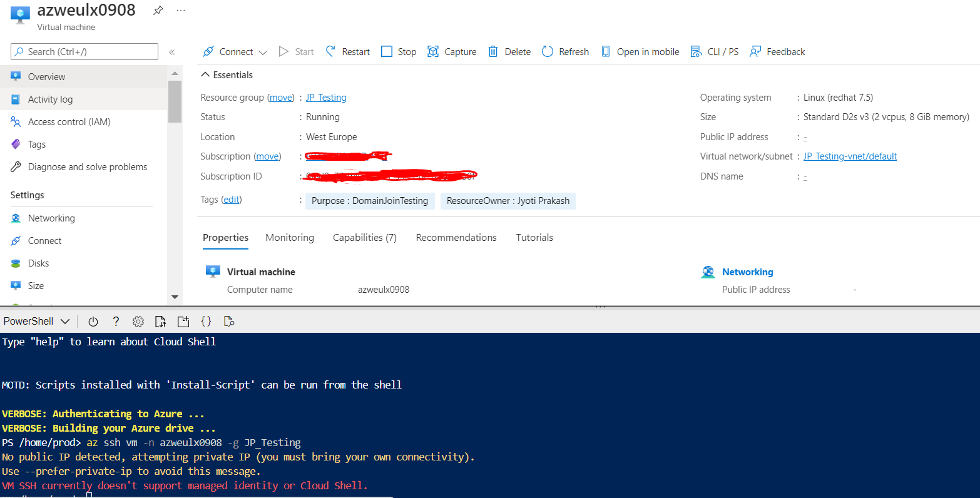Open the PowerShell shell selector dropdown
Image resolution: width=980 pixels, height=498 pixels.
tap(36, 321)
